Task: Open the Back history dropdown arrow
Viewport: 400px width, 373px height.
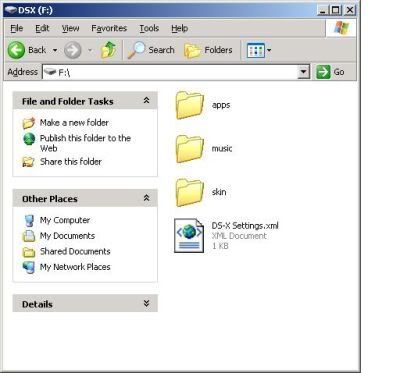Action: (55, 50)
